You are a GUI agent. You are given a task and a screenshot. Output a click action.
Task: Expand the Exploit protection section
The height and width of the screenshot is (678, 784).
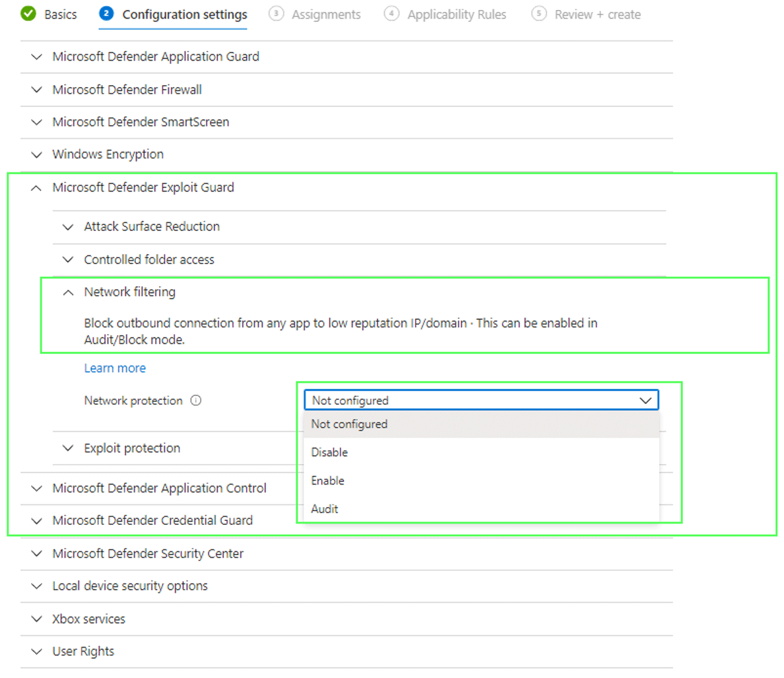coord(132,448)
